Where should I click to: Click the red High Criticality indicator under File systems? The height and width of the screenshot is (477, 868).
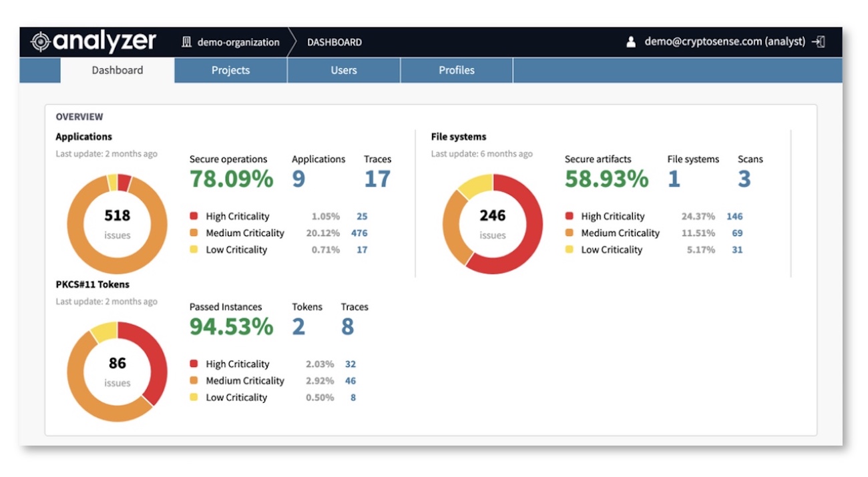pyautogui.click(x=570, y=216)
